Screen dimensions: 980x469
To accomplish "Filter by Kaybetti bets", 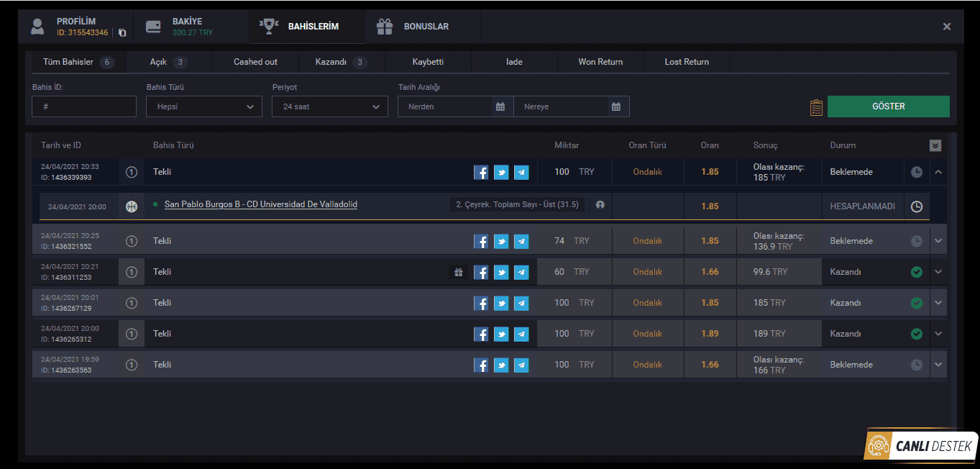I will (x=428, y=62).
